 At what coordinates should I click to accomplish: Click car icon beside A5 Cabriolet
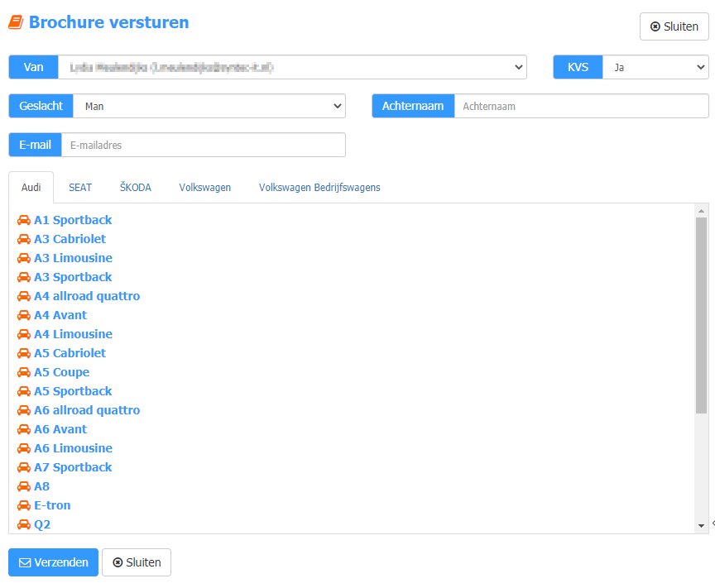pyautogui.click(x=24, y=353)
